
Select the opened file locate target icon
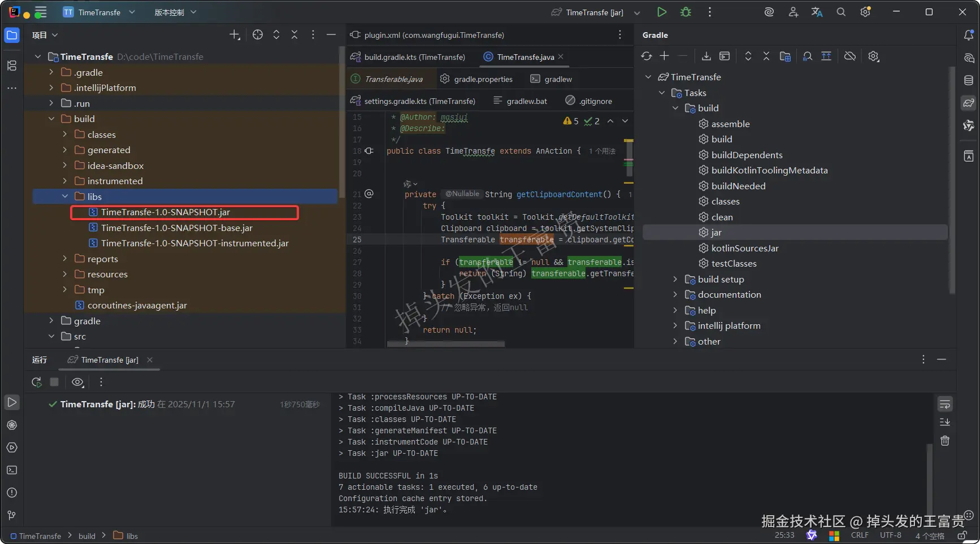[x=258, y=35]
